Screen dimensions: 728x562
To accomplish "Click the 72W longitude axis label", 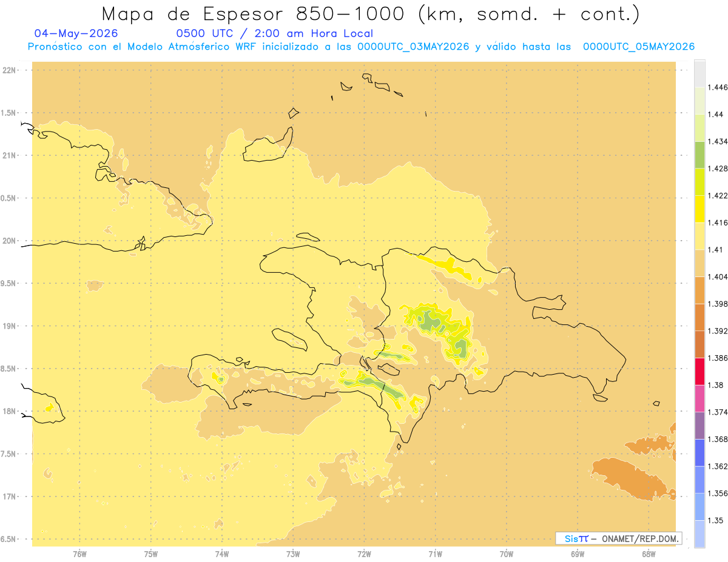I will coord(364,554).
